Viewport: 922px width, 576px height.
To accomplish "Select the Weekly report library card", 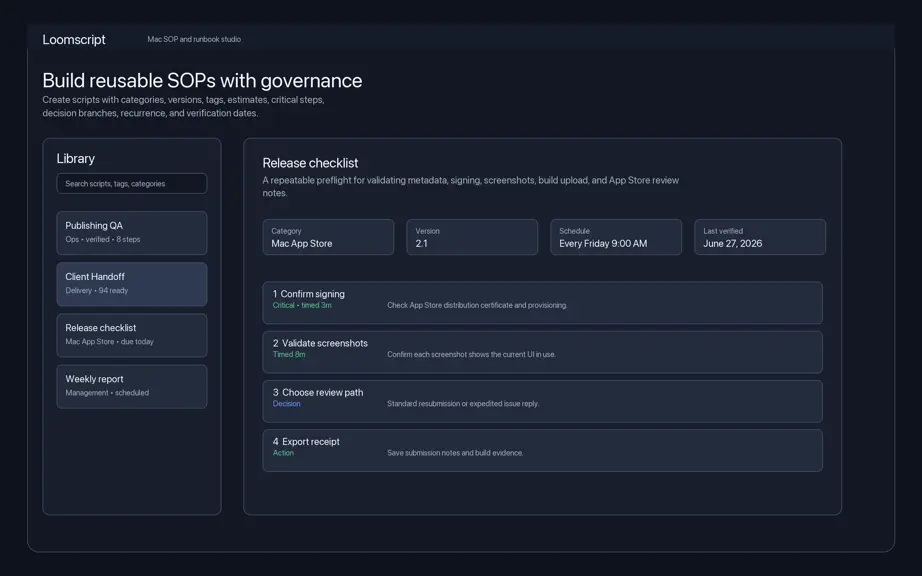I will [x=132, y=386].
